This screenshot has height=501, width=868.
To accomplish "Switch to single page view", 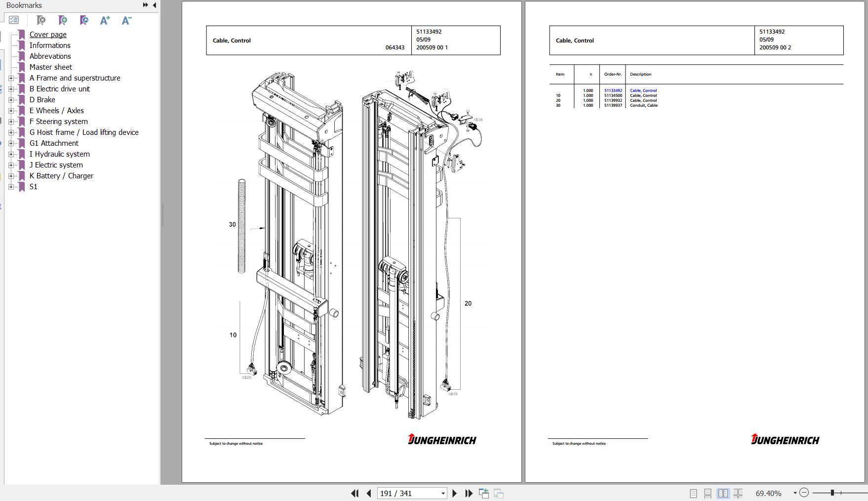I will [693, 493].
